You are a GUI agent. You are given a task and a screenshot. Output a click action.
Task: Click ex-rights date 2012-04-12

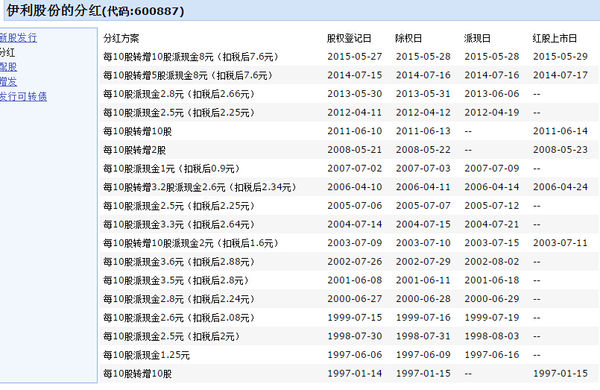pos(423,113)
